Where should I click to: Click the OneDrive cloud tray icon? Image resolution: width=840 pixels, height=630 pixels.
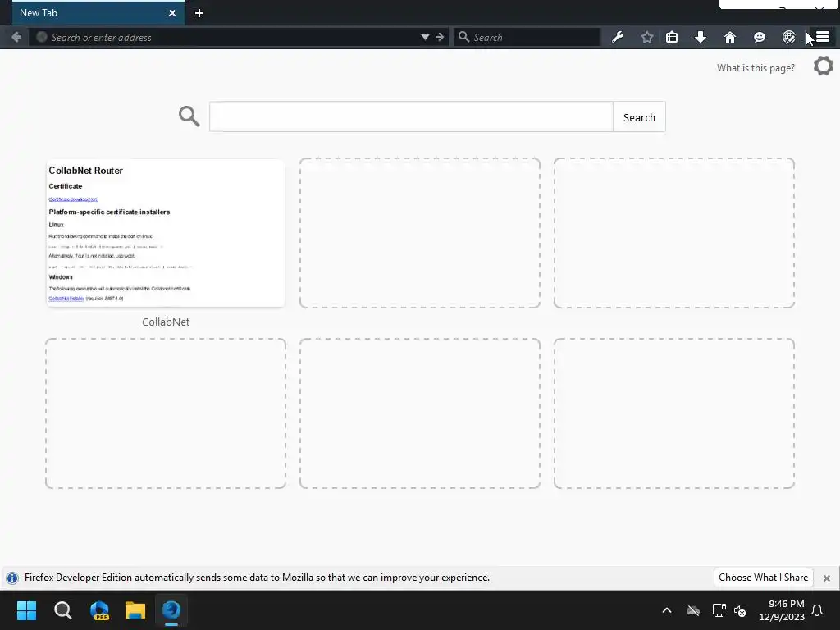coord(693,610)
